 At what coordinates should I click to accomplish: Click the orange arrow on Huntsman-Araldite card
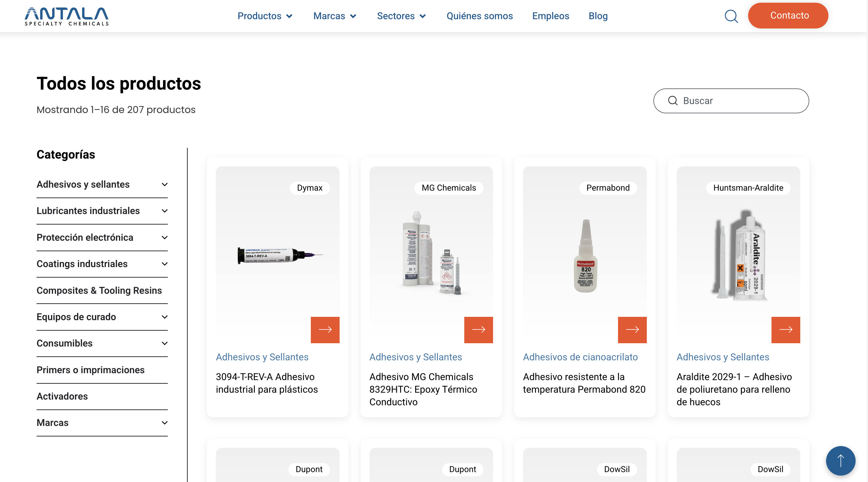(x=786, y=330)
